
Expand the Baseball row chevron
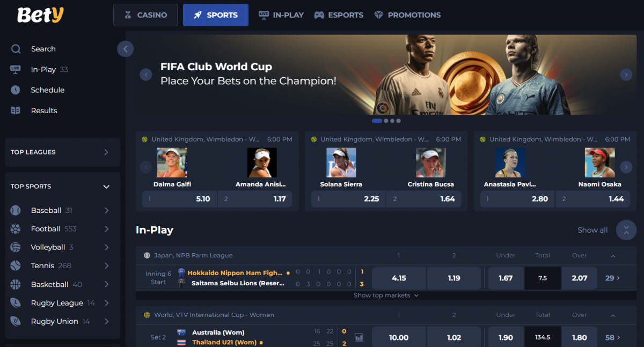[x=106, y=210]
